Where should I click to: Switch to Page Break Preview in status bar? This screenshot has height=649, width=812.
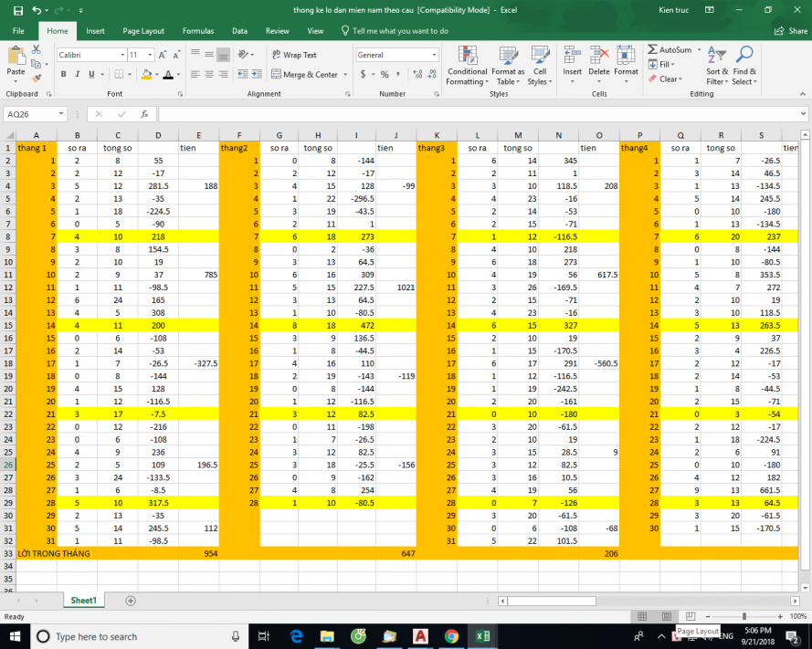coord(691,616)
